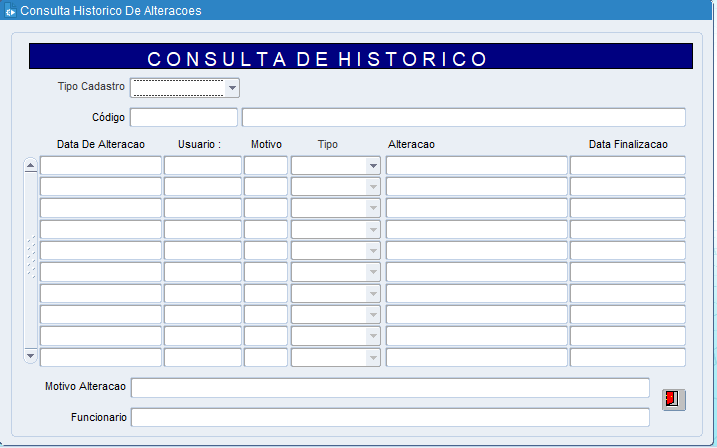Screen dimensions: 717x448
Task: Focus the Código input field
Action: (x=184, y=117)
